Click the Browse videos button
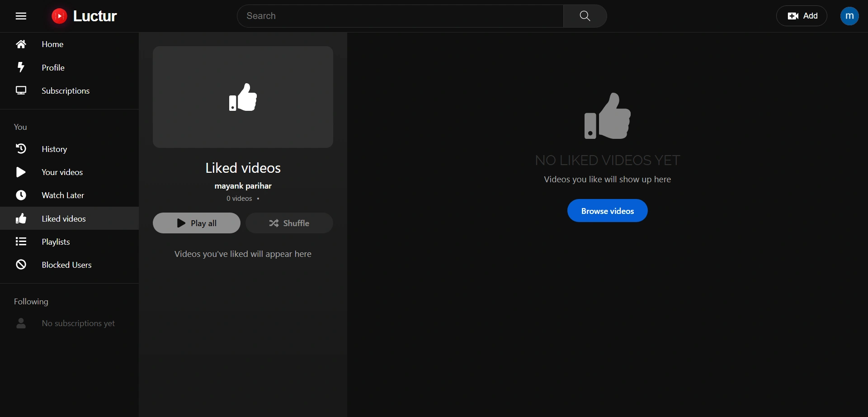This screenshot has height=417, width=868. (x=607, y=211)
